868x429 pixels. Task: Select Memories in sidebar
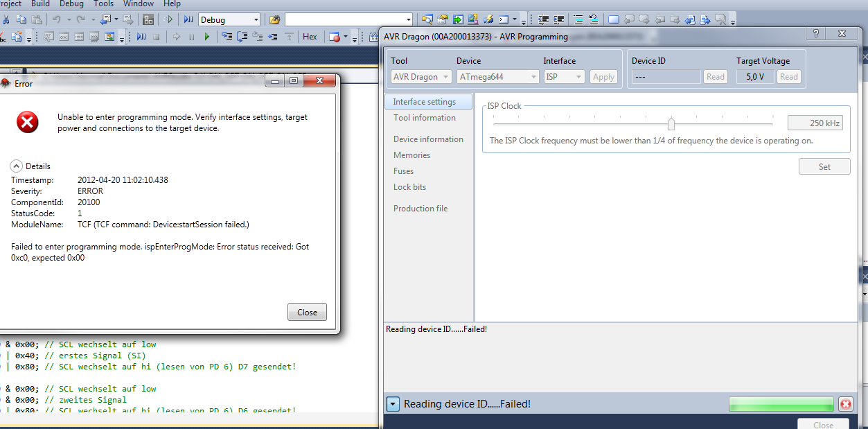412,155
